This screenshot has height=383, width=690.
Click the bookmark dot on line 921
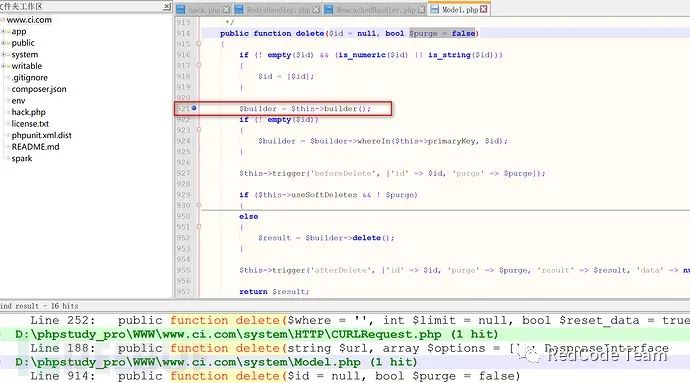point(194,108)
